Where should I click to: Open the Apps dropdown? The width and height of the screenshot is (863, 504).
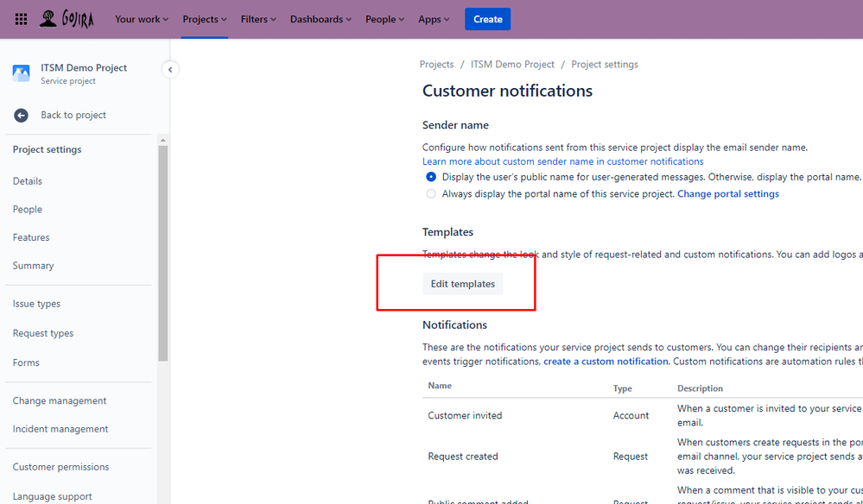[x=434, y=19]
